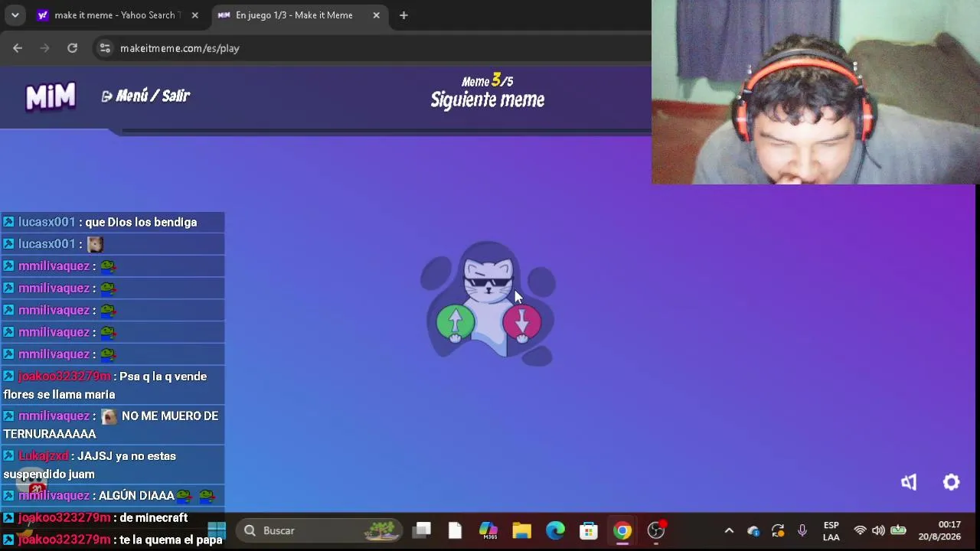
Task: Go back to the previous page
Action: point(18,48)
